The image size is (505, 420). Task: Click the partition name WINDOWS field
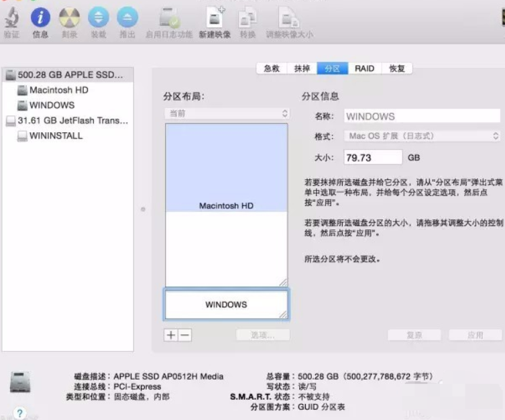pos(422,116)
